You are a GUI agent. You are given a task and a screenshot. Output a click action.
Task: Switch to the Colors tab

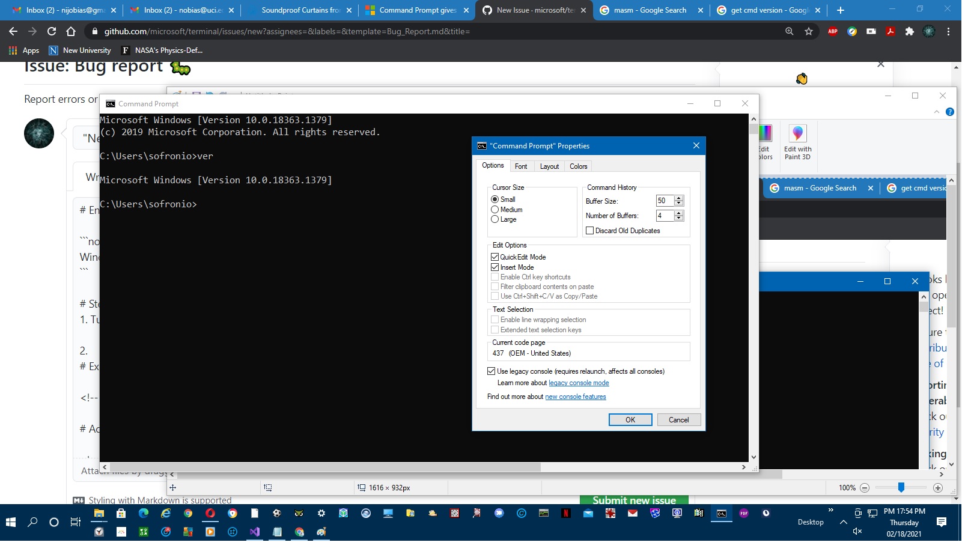pos(578,166)
